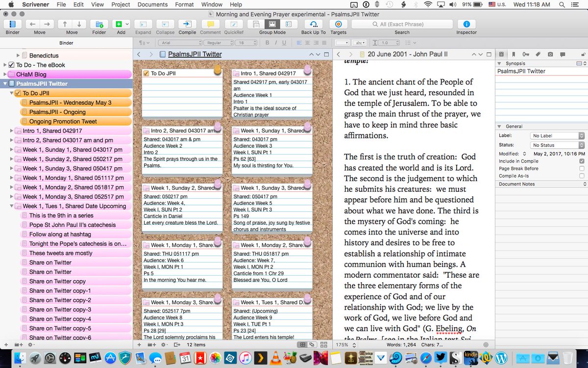
Task: Show the Bookmarks tab in Inspector
Action: point(513,54)
